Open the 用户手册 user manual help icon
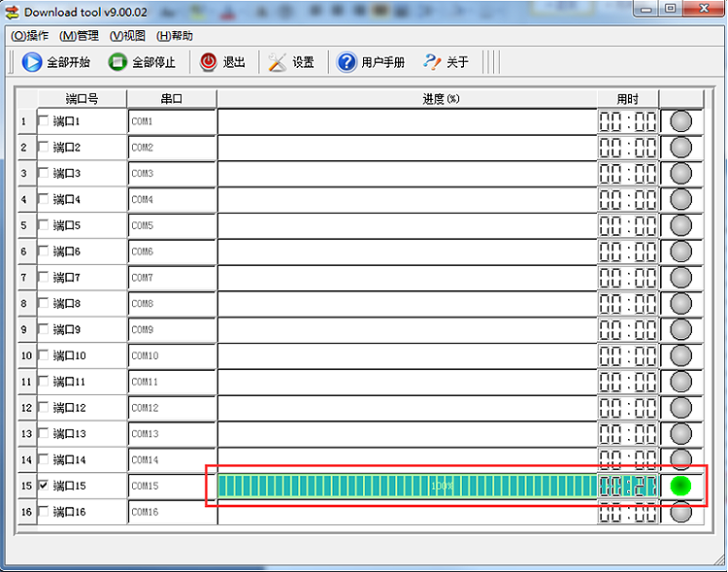Viewport: 728px width, 572px height. coord(347,62)
